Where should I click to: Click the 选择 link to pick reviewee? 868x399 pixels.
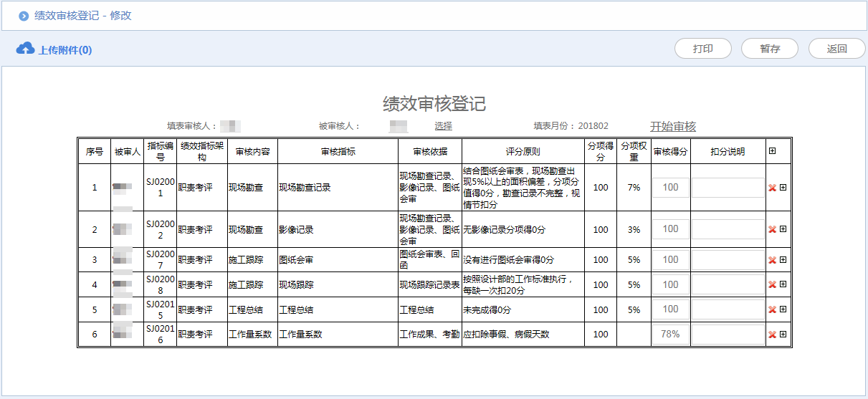[x=443, y=126]
